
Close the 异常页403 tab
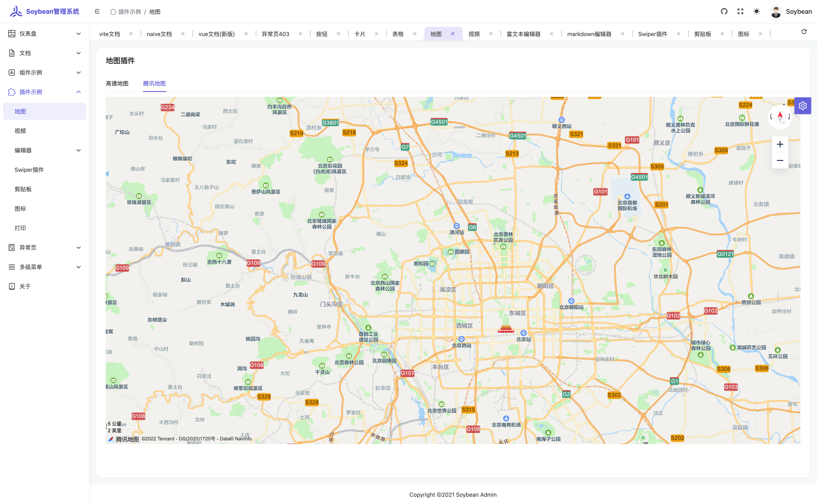coord(300,34)
